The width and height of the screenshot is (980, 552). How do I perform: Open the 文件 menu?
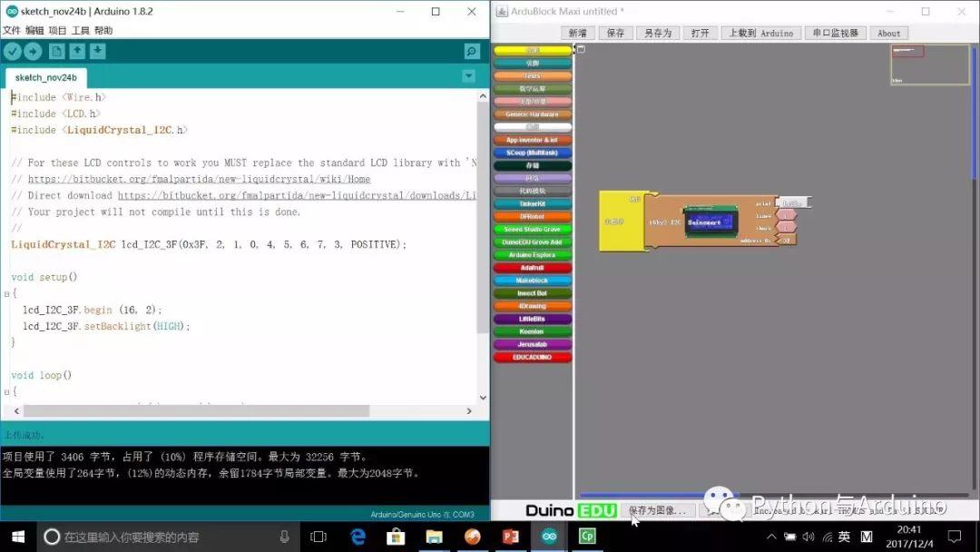click(11, 30)
